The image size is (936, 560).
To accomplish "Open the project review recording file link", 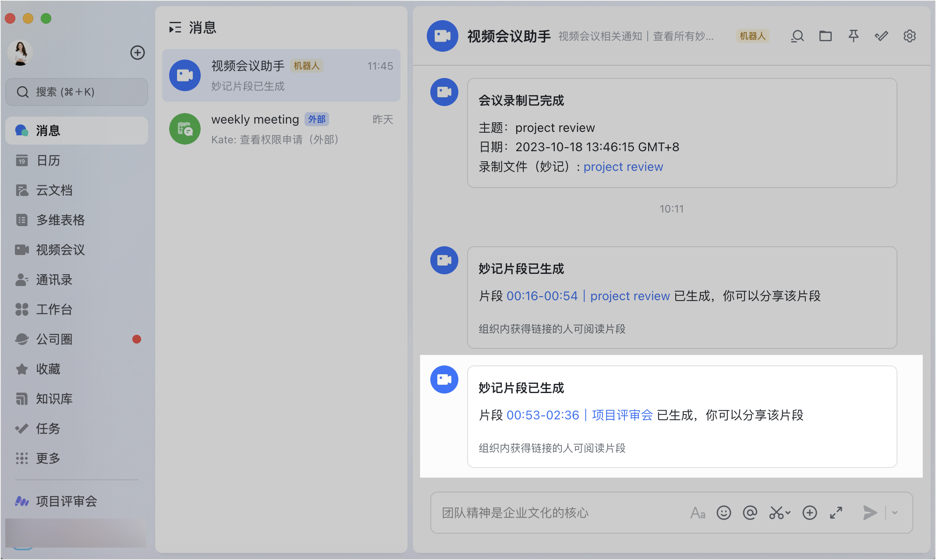I will [623, 167].
